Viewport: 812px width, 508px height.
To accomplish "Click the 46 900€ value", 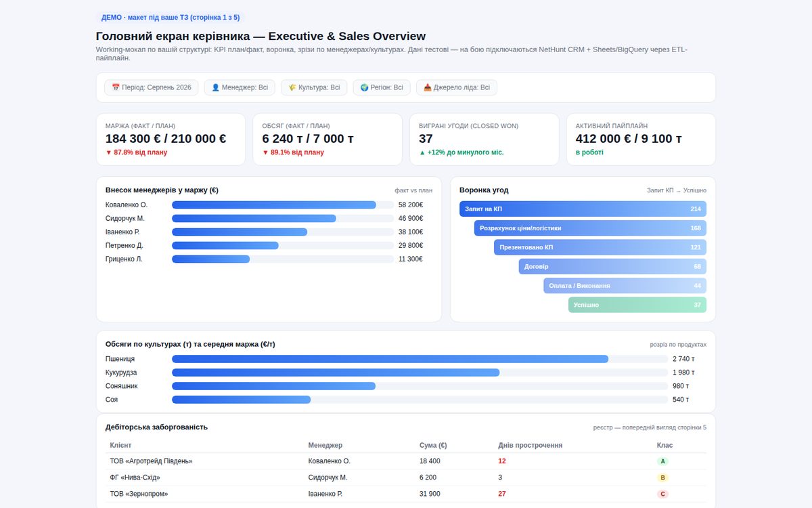I will coord(411,218).
